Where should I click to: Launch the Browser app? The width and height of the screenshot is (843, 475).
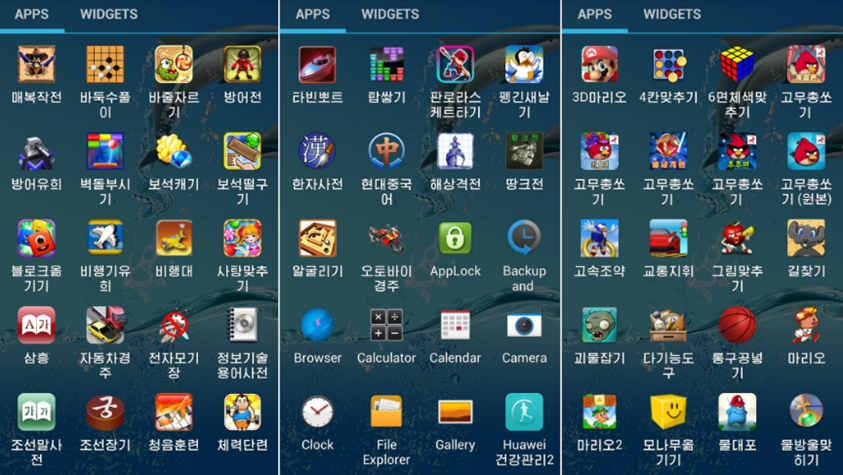(x=317, y=326)
